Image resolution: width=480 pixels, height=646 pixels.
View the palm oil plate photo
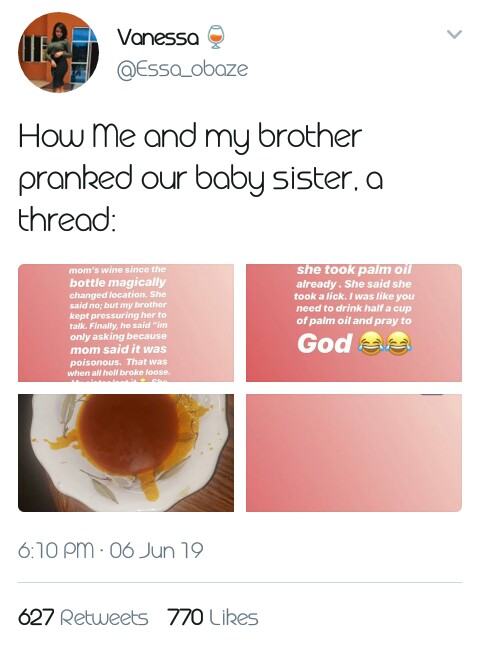point(126,453)
